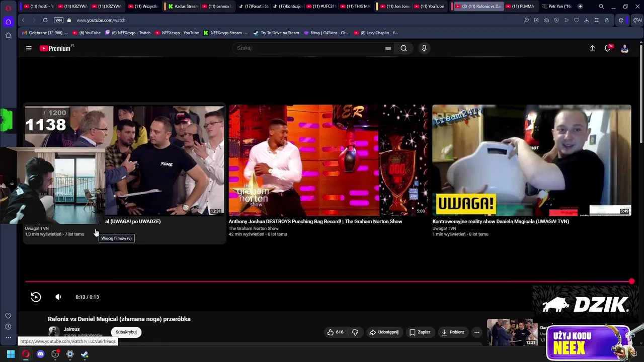
Task: Open Discord from the taskbar
Action: point(41,354)
